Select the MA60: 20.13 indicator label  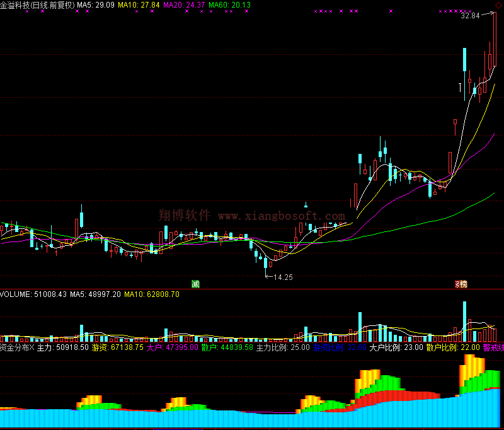click(x=229, y=5)
